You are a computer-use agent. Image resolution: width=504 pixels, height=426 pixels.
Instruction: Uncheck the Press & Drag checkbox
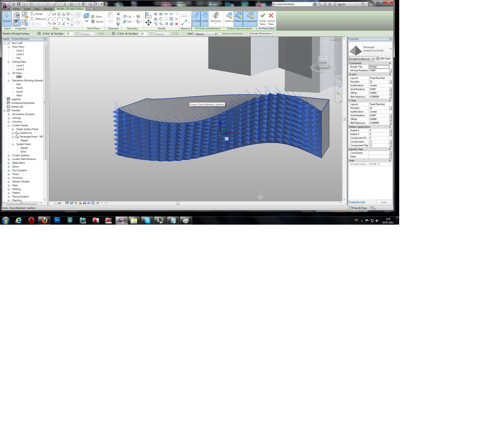coord(350,208)
